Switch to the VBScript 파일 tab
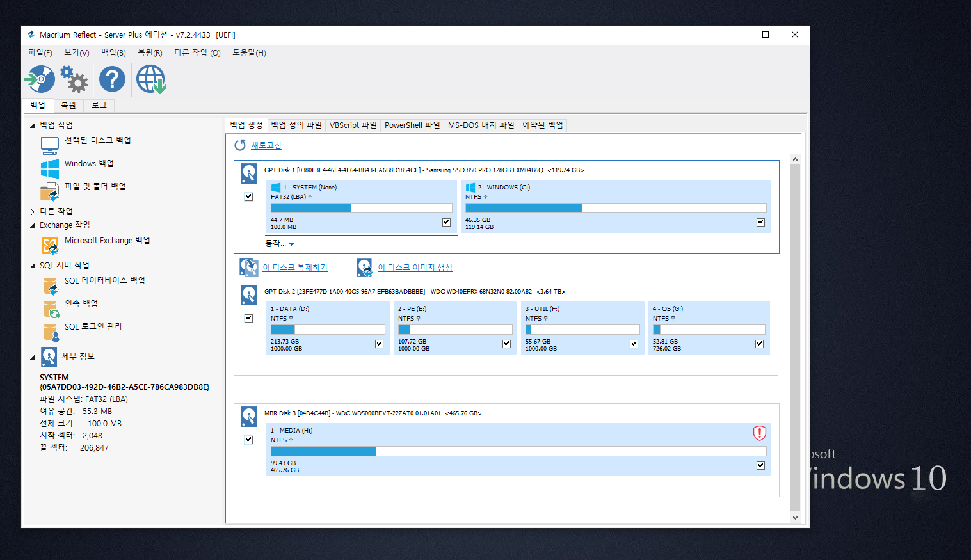The width and height of the screenshot is (971, 560). point(353,125)
